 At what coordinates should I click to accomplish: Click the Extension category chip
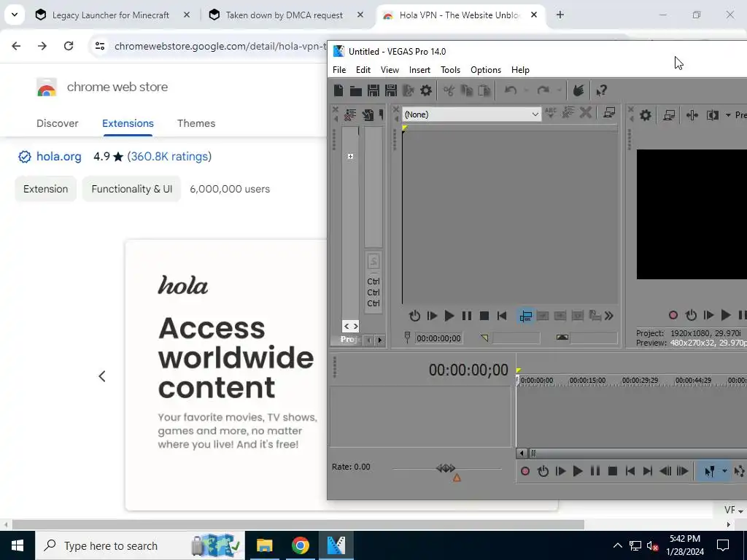pos(46,189)
